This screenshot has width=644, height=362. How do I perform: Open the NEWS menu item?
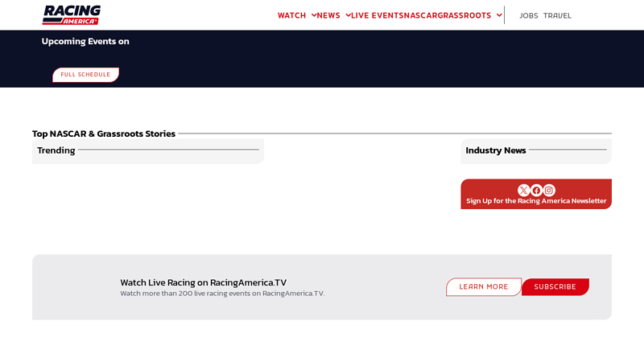tap(328, 15)
